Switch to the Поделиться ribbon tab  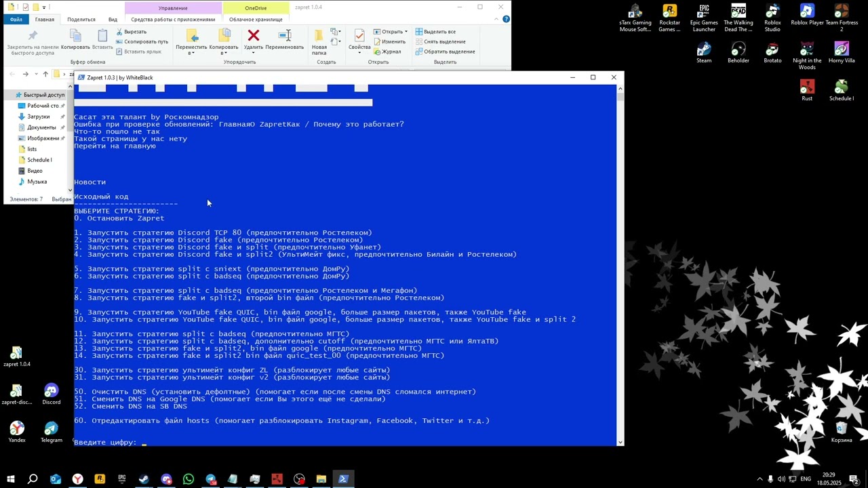tap(81, 19)
